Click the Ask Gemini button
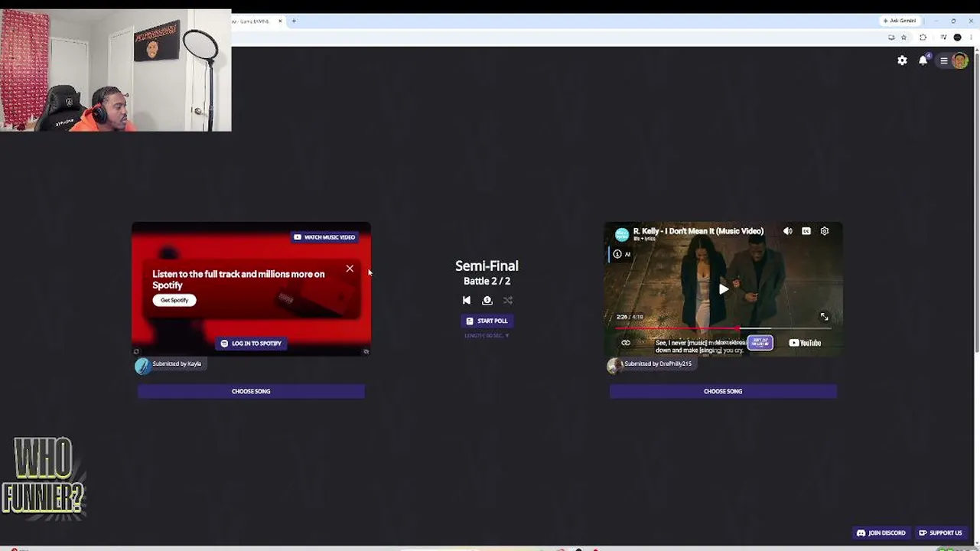This screenshot has width=980, height=551. click(899, 21)
